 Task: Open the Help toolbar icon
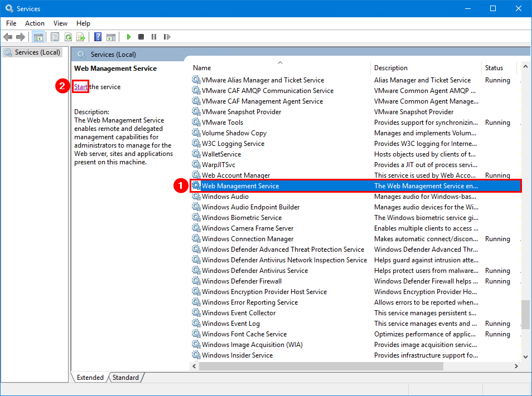(x=98, y=37)
